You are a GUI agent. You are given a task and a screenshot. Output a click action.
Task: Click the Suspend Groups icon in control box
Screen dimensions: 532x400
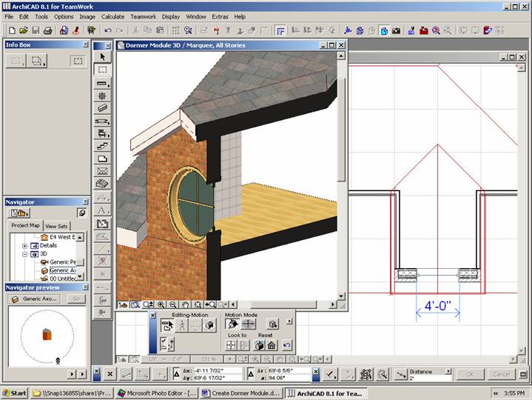366,375
